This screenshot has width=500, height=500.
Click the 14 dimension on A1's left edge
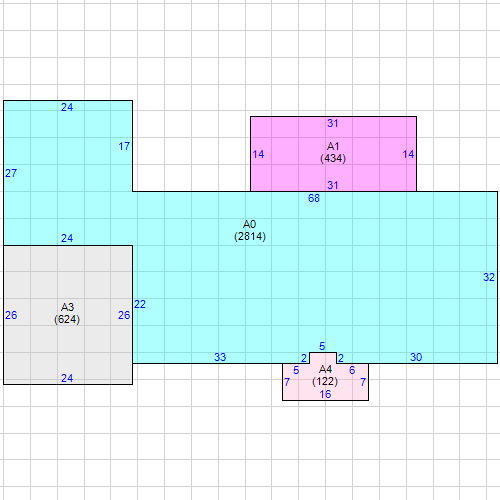point(258,154)
